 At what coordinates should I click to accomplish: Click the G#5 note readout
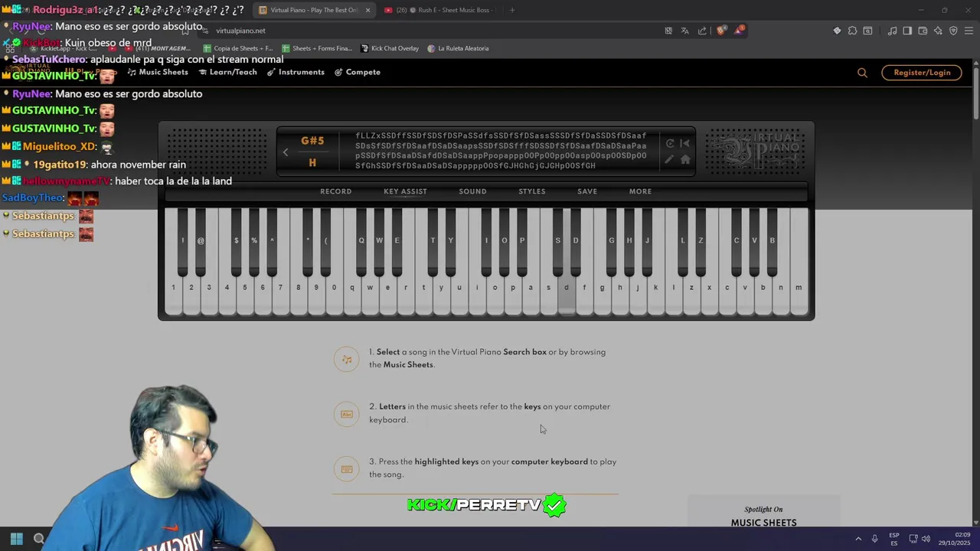[312, 141]
